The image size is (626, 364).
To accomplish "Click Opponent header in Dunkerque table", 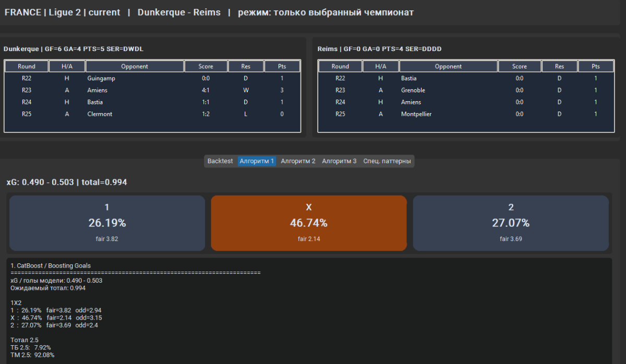I will (x=135, y=66).
